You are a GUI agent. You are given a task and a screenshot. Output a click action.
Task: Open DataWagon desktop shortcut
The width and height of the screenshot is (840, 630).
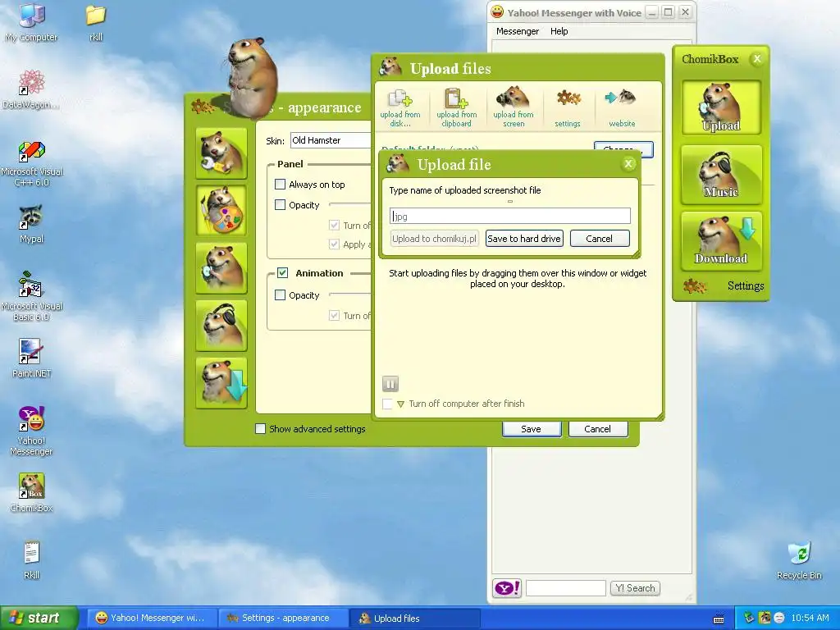[x=32, y=89]
